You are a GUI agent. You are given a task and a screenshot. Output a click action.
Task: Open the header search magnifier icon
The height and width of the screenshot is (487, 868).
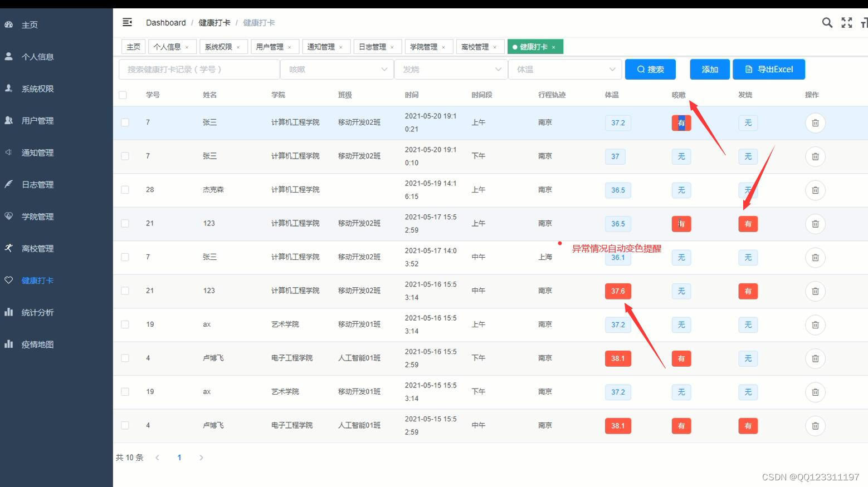coord(827,22)
